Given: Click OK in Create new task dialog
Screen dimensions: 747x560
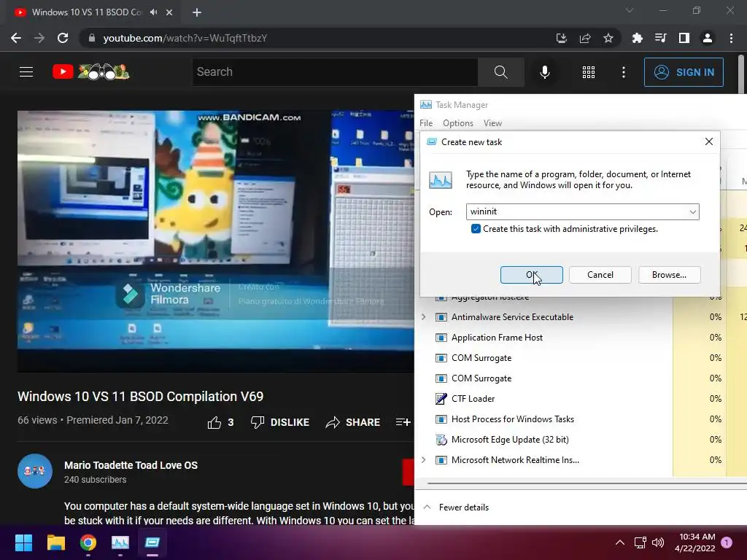Looking at the screenshot, I should click(531, 275).
